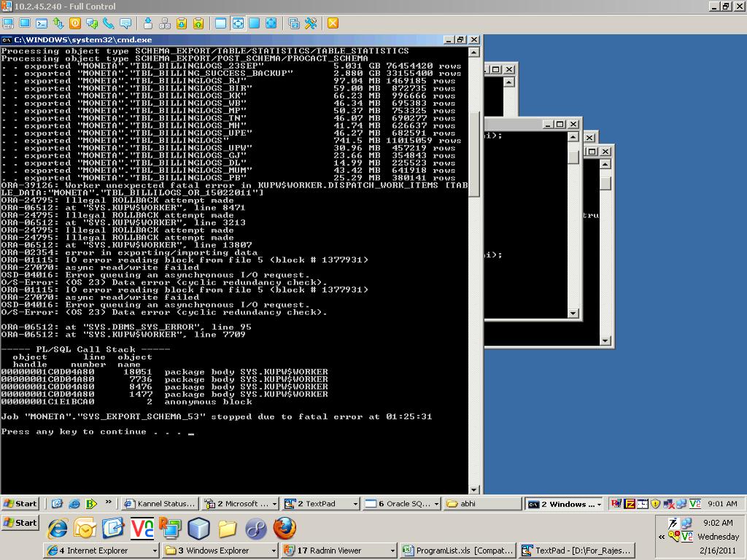The height and width of the screenshot is (560, 747).
Task: Toggle the Normal view mode icon
Action: 220,23
